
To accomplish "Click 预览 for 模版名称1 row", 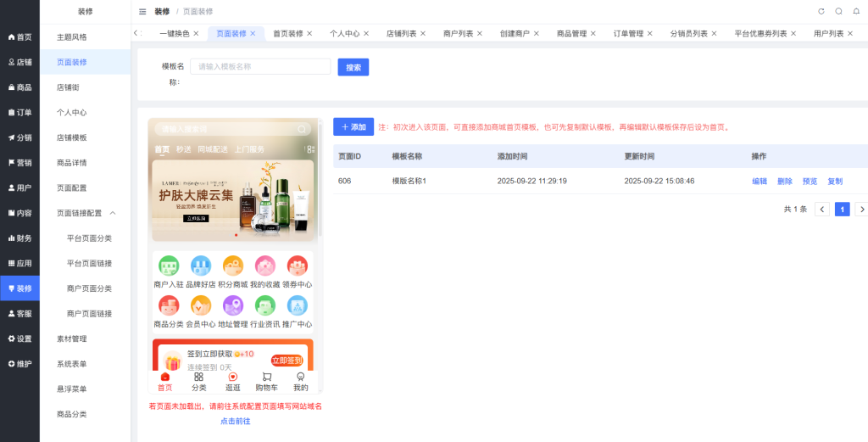I will (x=810, y=181).
